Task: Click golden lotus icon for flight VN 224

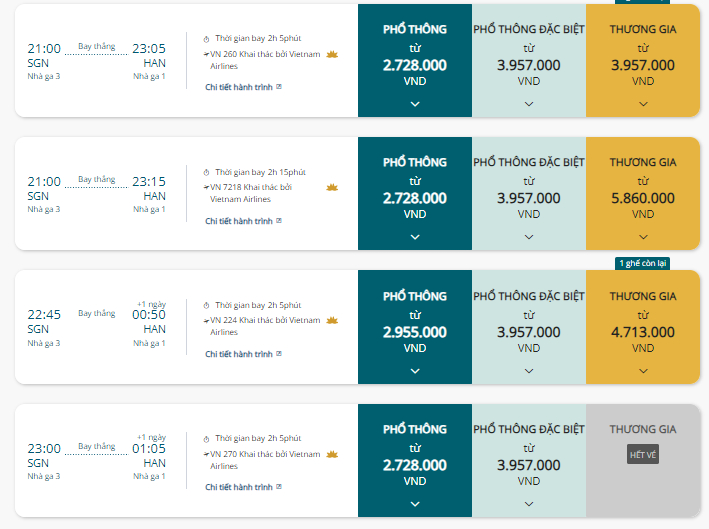Action: click(x=332, y=321)
